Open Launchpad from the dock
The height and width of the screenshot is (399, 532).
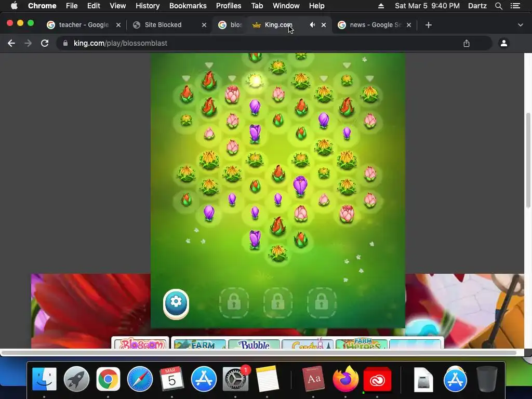[76, 379]
